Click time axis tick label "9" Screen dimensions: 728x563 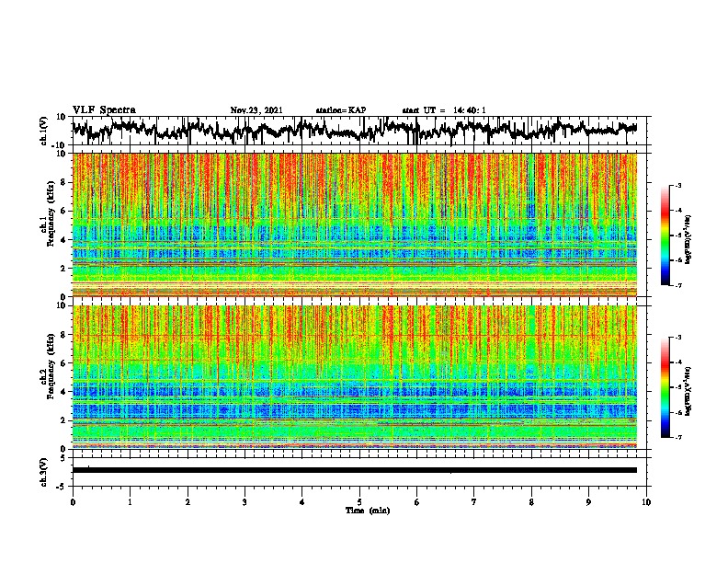(588, 502)
